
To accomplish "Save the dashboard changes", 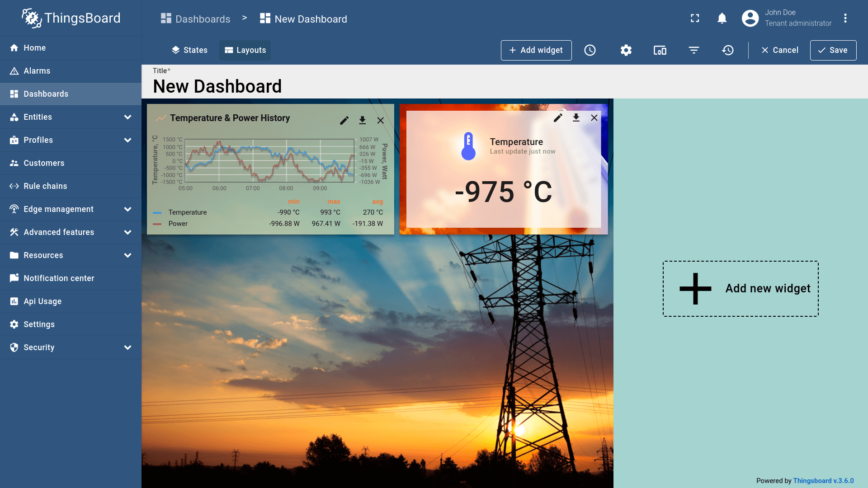I will coord(833,50).
